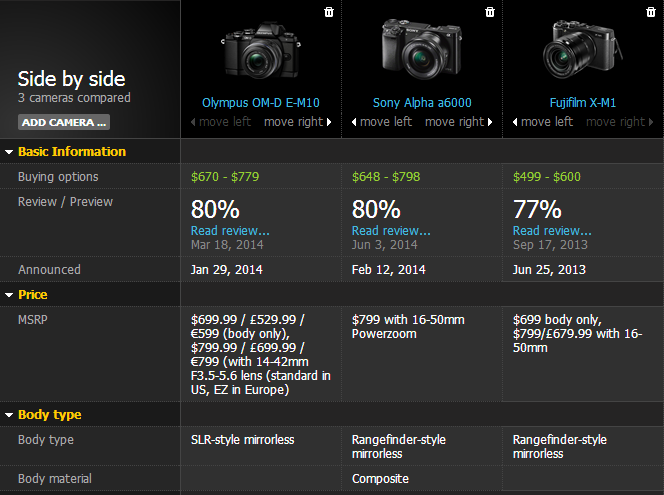
Task: Open the Sony Alpha a6000 title link
Action: click(x=422, y=103)
